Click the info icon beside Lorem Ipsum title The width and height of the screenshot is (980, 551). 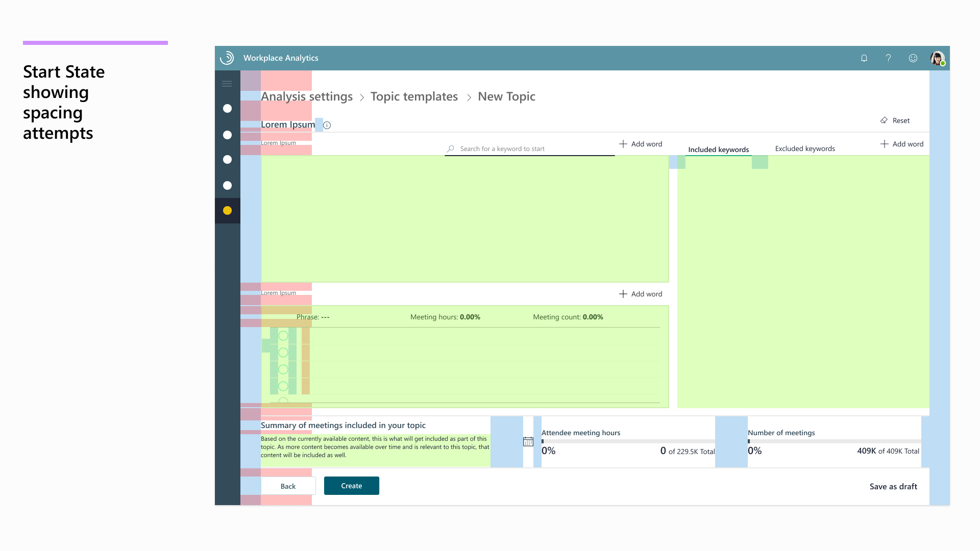click(327, 125)
